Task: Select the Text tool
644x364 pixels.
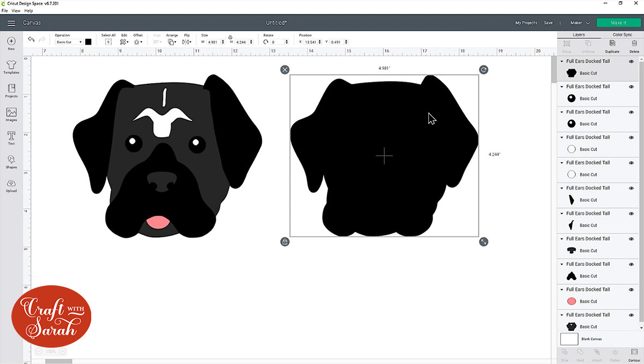Action: click(x=11, y=138)
